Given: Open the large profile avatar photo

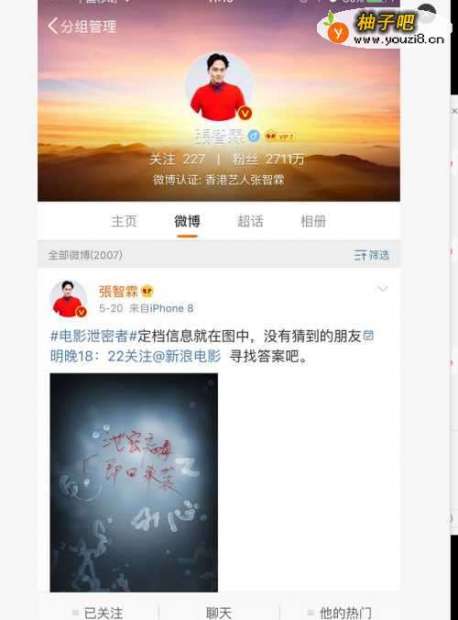Looking at the screenshot, I should click(219, 87).
